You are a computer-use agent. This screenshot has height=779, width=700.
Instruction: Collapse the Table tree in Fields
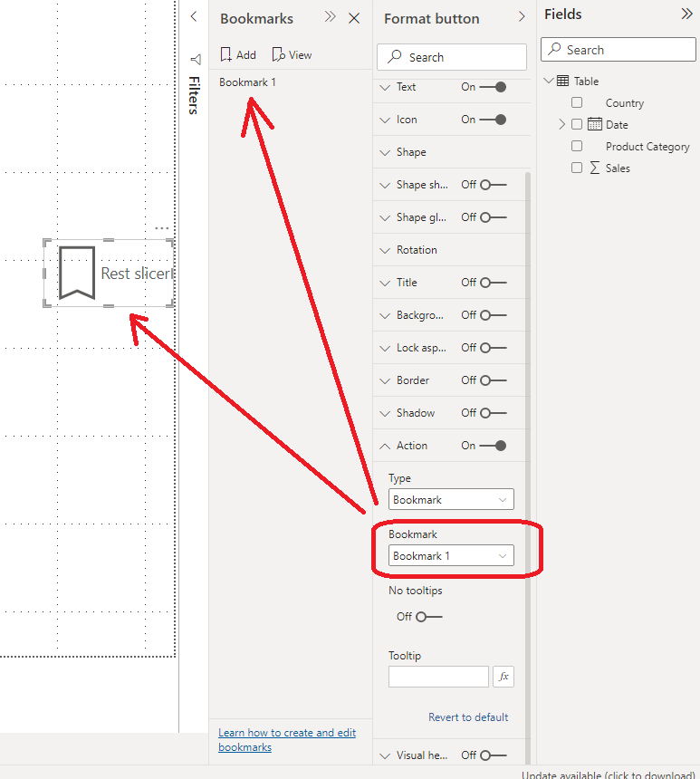point(549,80)
